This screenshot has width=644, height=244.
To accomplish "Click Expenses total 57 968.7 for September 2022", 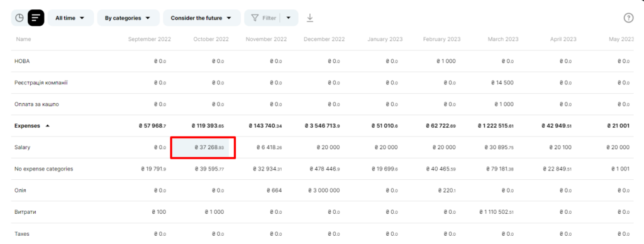I will [152, 126].
